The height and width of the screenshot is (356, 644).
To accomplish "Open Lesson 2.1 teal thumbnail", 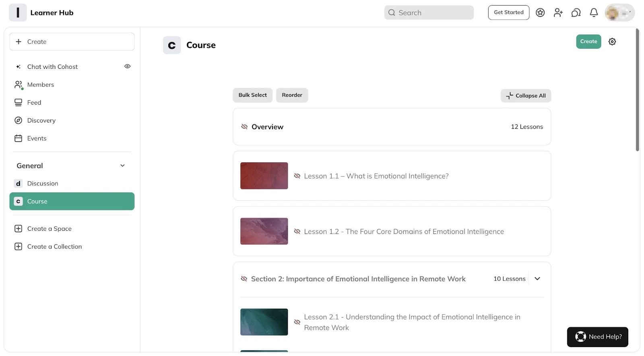I will (264, 322).
